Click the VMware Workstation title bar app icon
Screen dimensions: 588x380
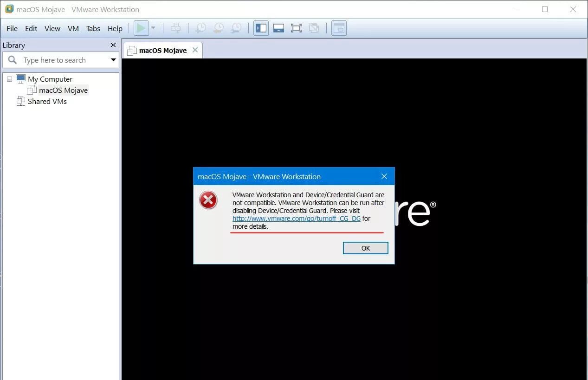pos(9,9)
